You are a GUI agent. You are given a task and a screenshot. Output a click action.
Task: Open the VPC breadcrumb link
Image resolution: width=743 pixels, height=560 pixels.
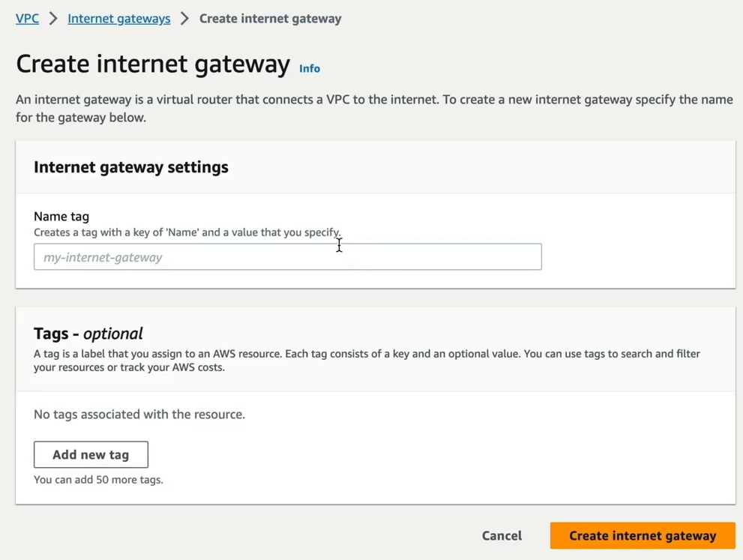coord(27,19)
